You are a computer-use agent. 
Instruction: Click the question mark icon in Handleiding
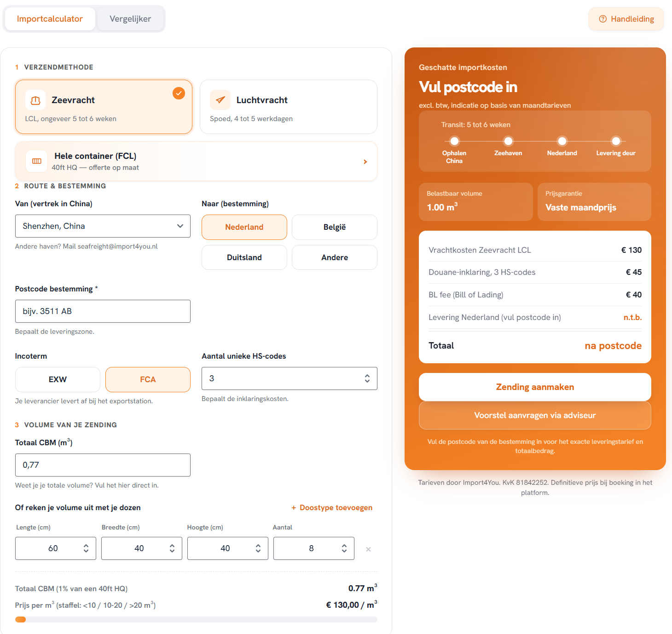[603, 19]
